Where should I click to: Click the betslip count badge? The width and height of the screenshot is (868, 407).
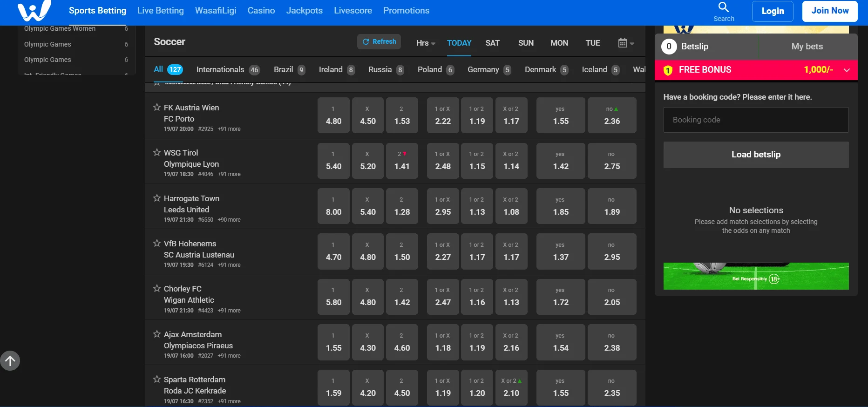tap(669, 46)
